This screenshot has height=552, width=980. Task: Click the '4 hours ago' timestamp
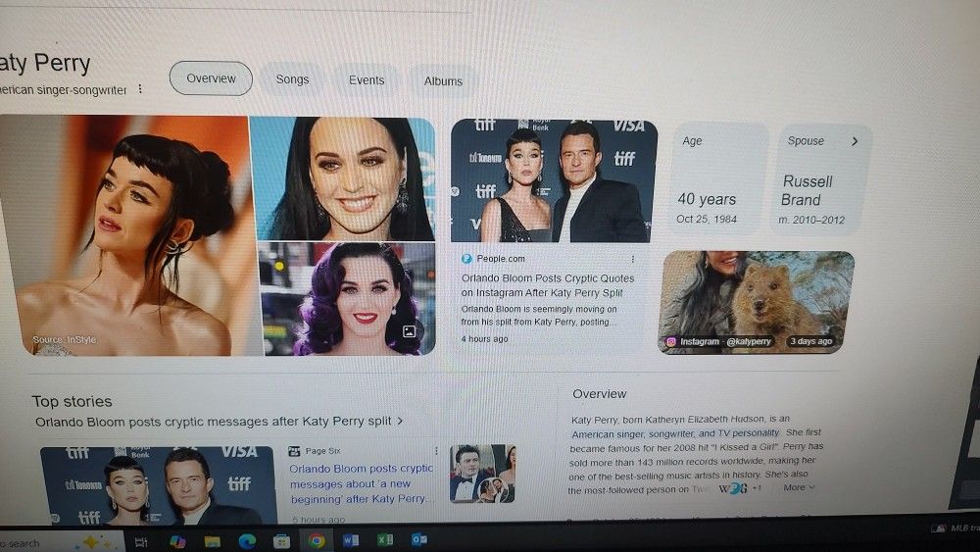pyautogui.click(x=484, y=339)
